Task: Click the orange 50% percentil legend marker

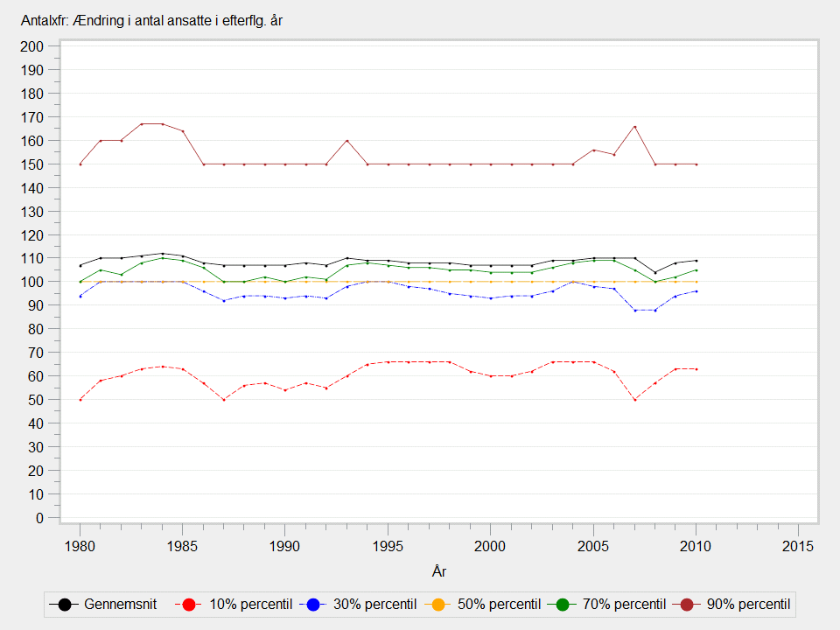Action: click(x=437, y=605)
